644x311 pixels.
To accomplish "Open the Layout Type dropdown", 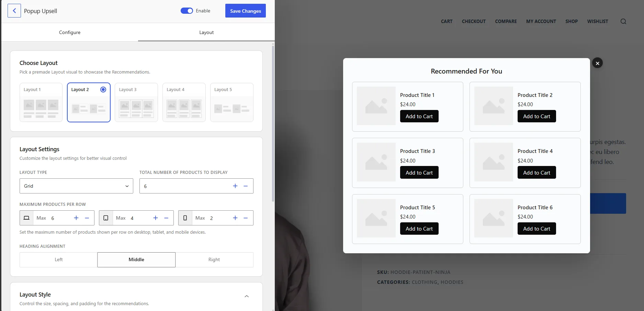I will pyautogui.click(x=76, y=186).
